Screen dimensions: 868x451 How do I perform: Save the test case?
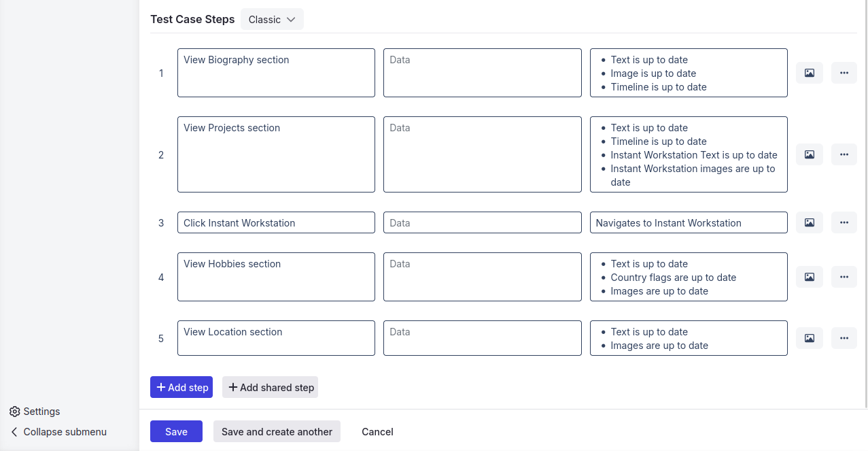176,431
